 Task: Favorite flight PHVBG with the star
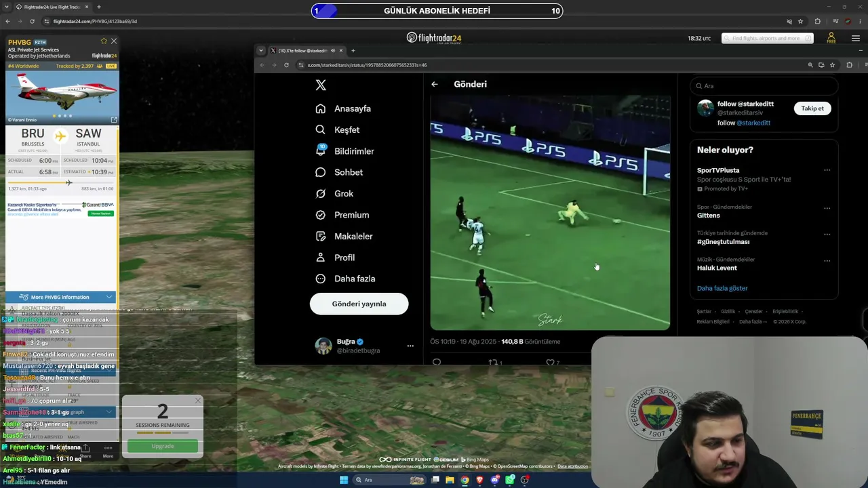point(104,41)
